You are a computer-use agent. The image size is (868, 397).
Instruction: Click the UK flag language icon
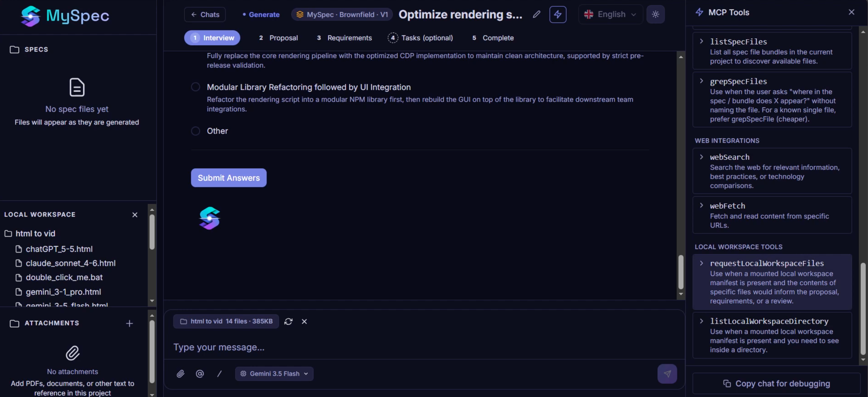(x=589, y=15)
